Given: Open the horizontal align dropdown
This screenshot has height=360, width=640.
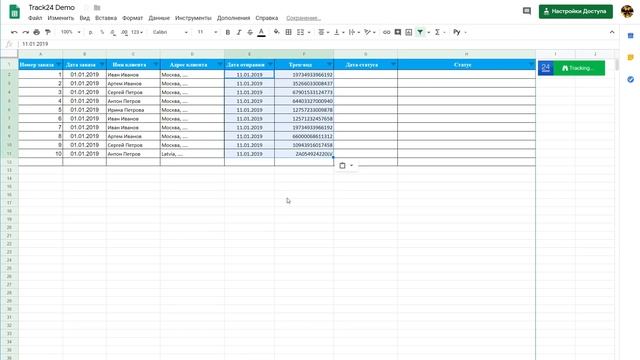Looking at the screenshot, I should (x=324, y=32).
